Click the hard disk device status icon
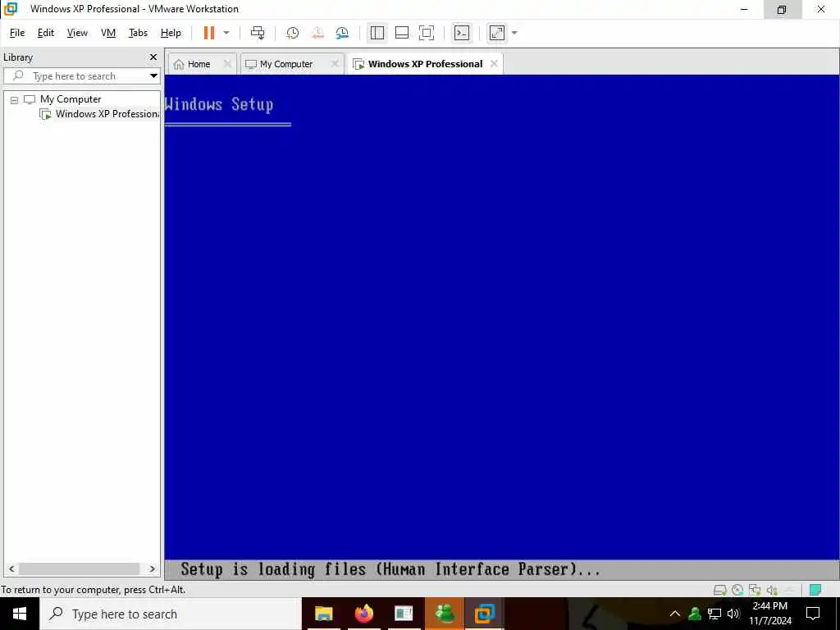Screen dimensions: 840x630 pyautogui.click(x=720, y=591)
